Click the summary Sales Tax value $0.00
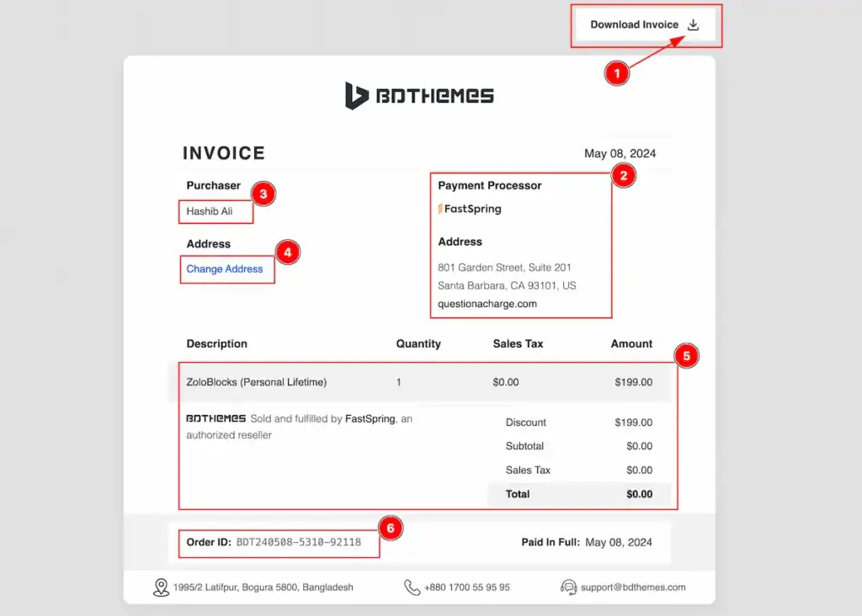The image size is (862, 616). (x=640, y=470)
